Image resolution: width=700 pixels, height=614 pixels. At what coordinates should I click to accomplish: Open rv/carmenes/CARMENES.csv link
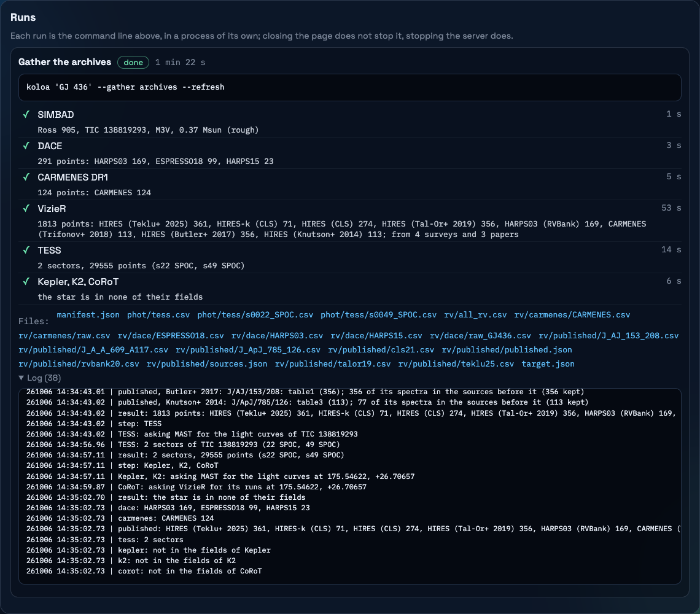point(572,315)
